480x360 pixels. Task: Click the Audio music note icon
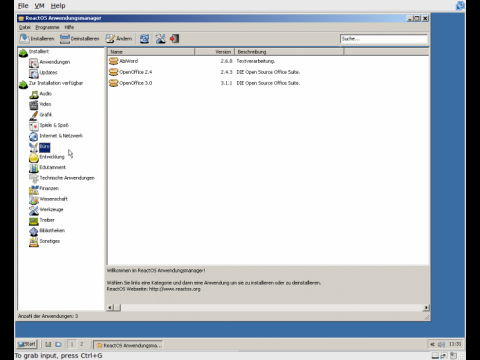(x=34, y=94)
